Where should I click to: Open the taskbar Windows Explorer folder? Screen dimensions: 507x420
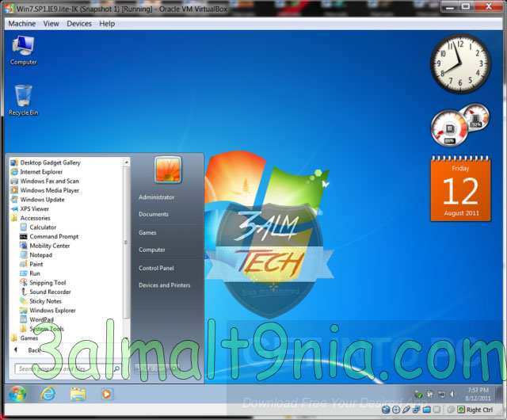tap(78, 394)
